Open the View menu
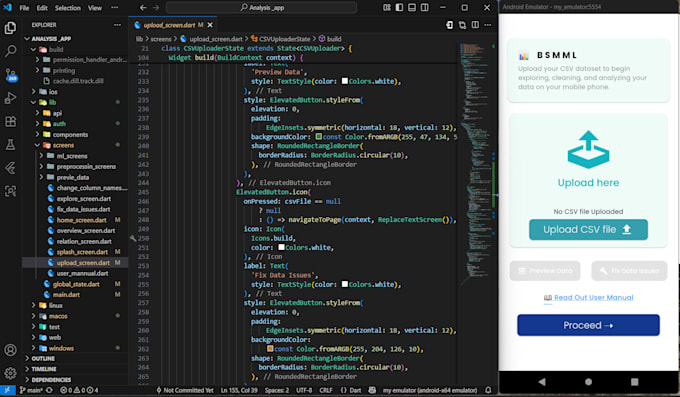The height and width of the screenshot is (397, 680). 95,8
